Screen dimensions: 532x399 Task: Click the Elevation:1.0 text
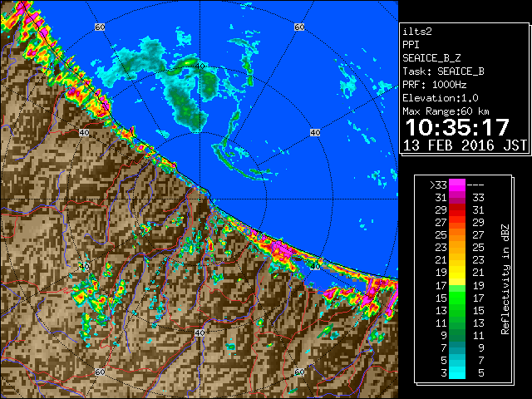pos(441,98)
